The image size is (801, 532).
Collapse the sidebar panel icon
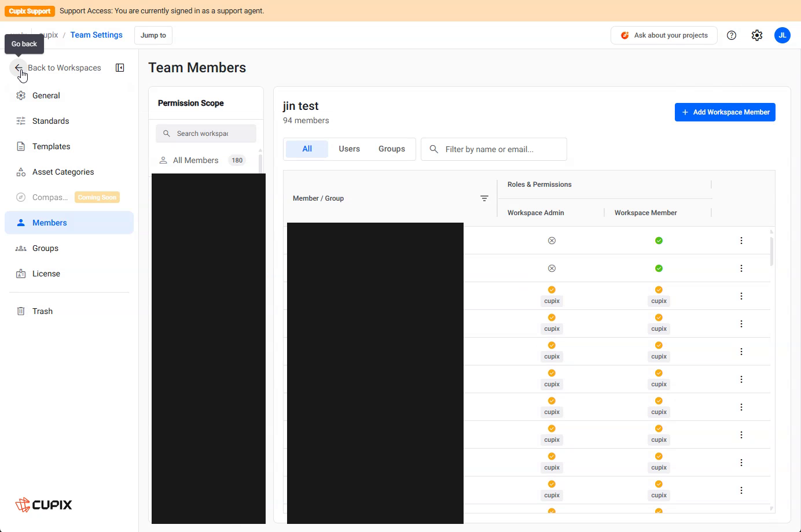120,68
